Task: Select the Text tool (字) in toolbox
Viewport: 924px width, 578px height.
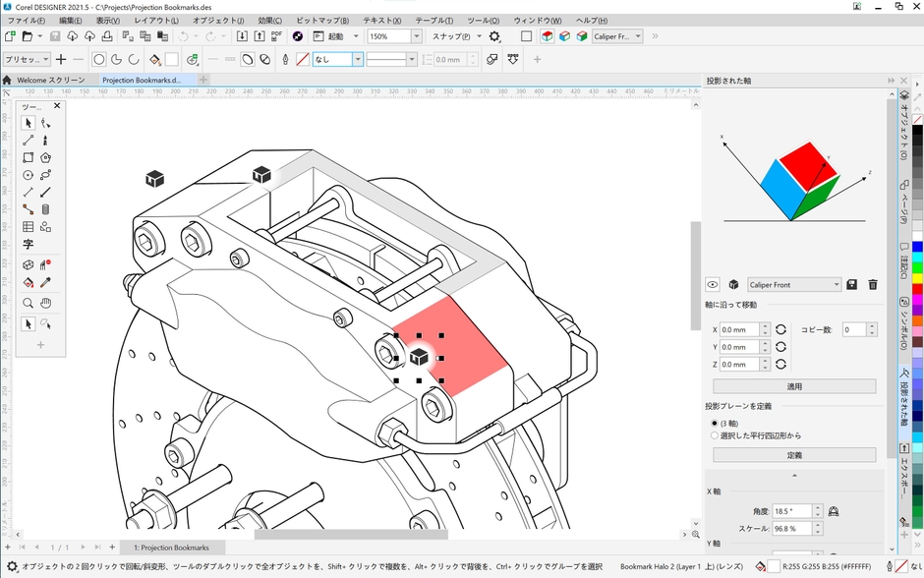Action: (x=28, y=245)
